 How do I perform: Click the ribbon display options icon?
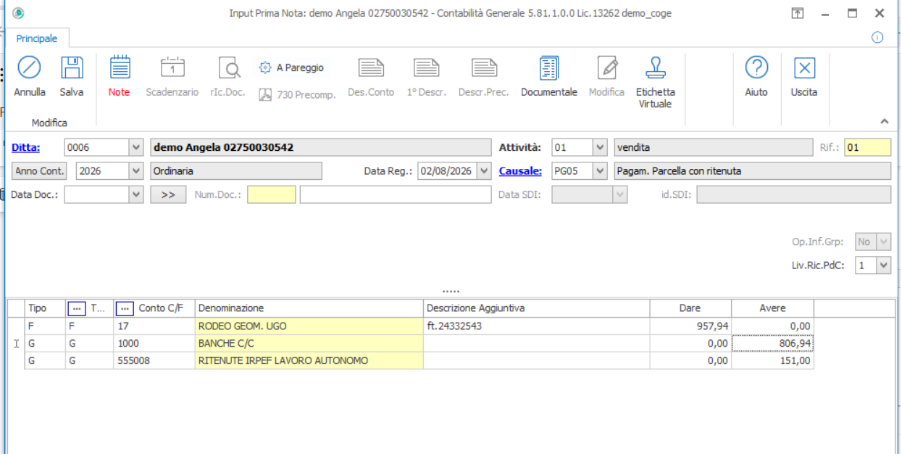[x=797, y=13]
